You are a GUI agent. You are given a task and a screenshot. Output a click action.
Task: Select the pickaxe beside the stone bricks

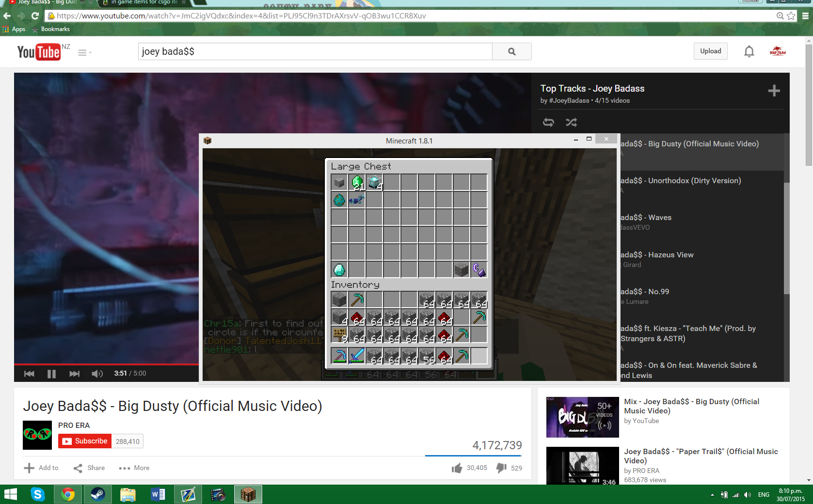(x=357, y=300)
